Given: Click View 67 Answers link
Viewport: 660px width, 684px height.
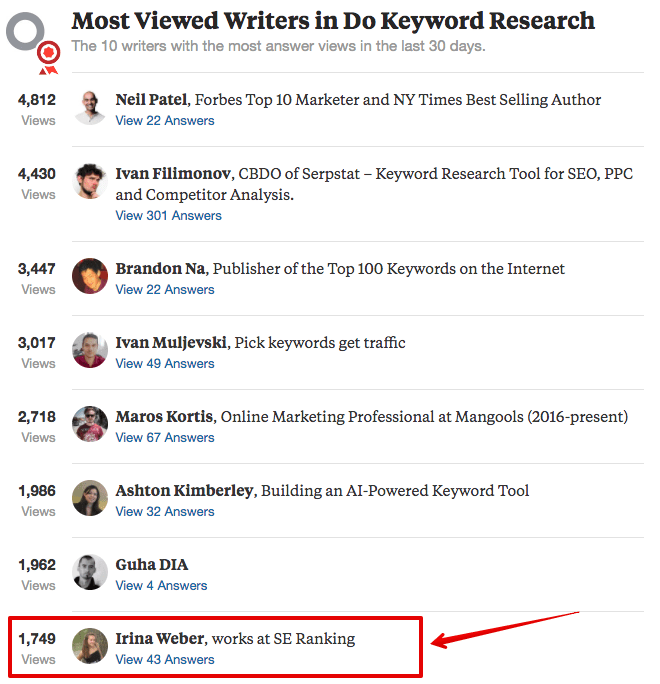Looking at the screenshot, I should tap(165, 438).
